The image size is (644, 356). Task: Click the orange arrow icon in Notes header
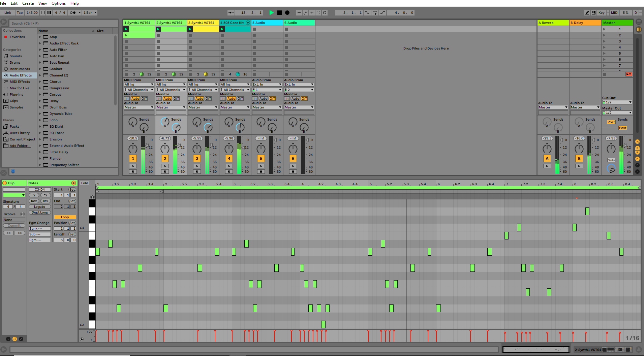pos(74,183)
